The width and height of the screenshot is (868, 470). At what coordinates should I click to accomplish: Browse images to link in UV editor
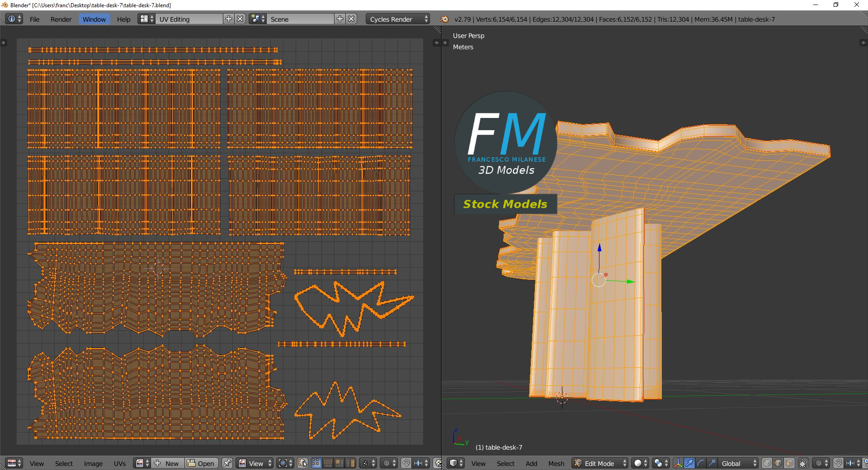point(142,463)
